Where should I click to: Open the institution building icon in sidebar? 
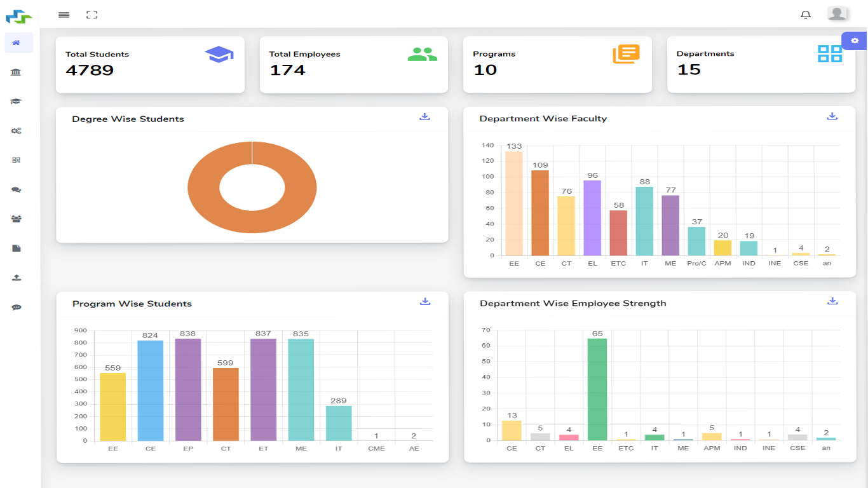[17, 72]
